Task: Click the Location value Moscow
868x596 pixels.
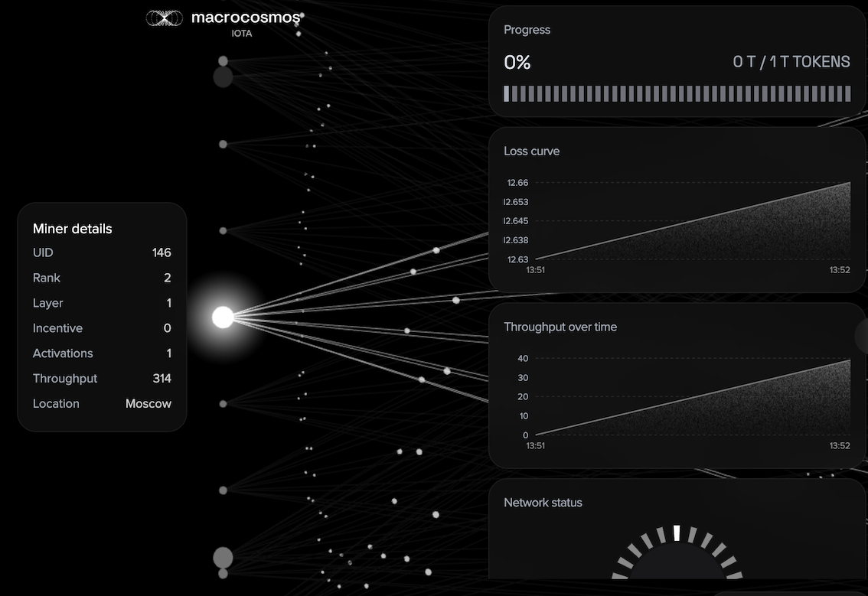Action: tap(148, 403)
